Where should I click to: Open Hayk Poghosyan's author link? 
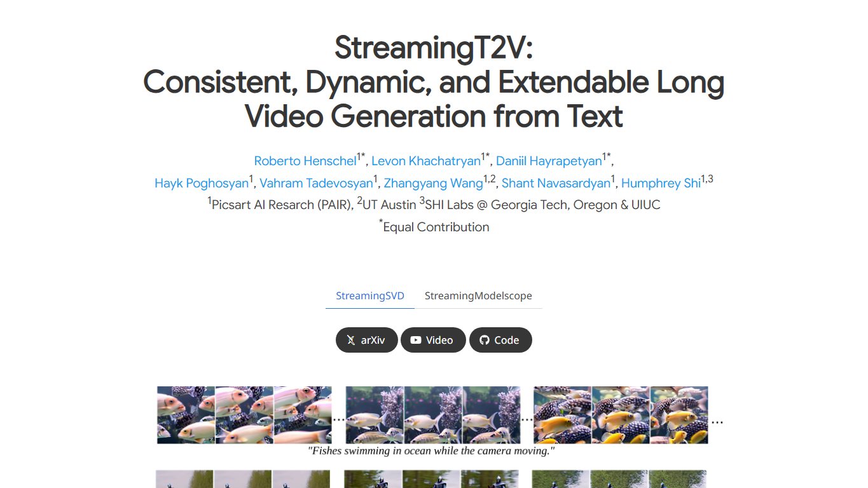tap(202, 184)
